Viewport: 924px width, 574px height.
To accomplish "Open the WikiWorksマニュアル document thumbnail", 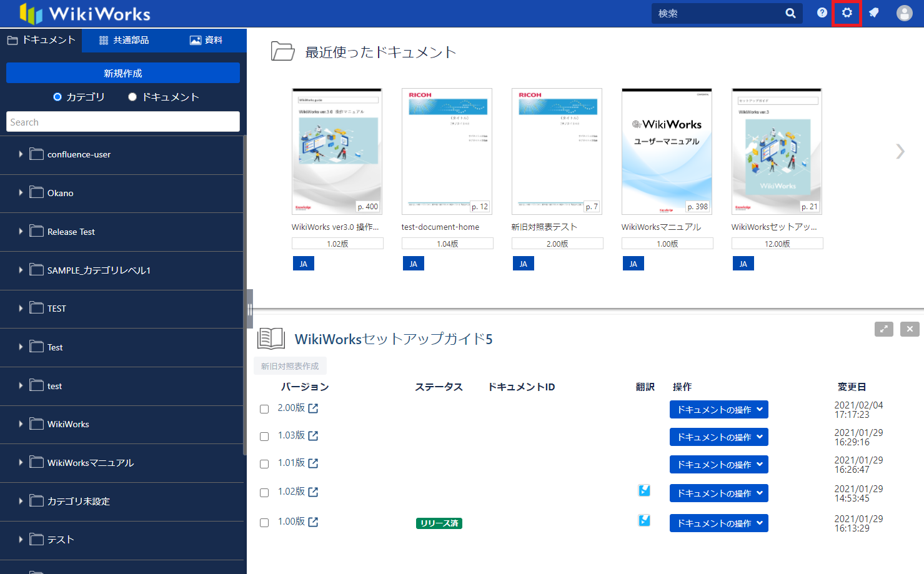I will (667, 152).
